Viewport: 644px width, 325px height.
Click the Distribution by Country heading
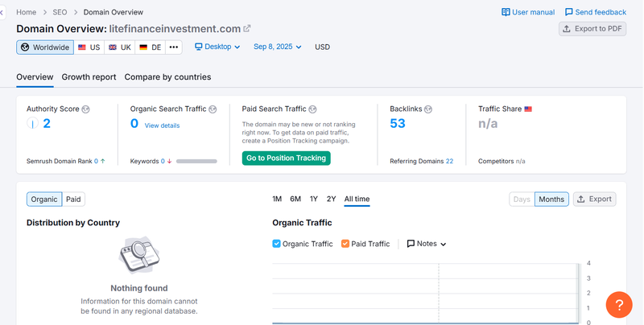pos(73,223)
